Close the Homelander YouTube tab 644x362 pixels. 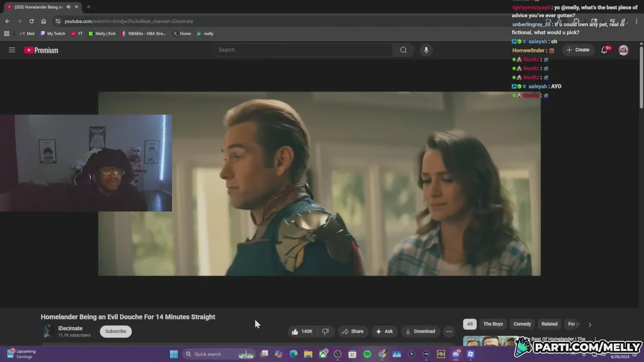point(76,7)
